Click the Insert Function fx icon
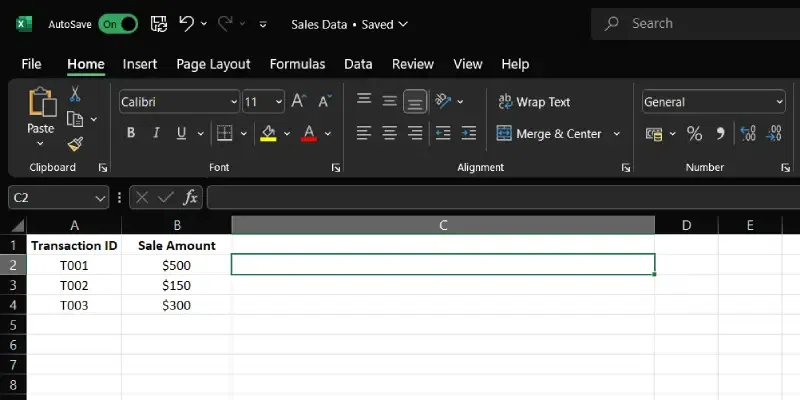800x400 pixels. 190,197
